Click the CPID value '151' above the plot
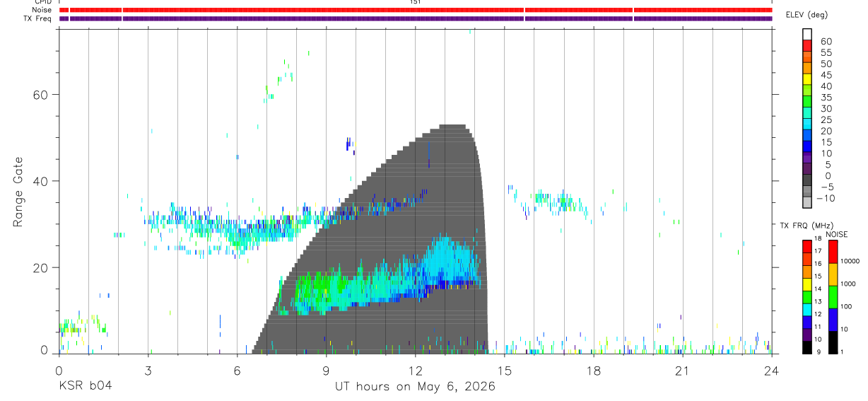The width and height of the screenshot is (868, 401). 416,2
